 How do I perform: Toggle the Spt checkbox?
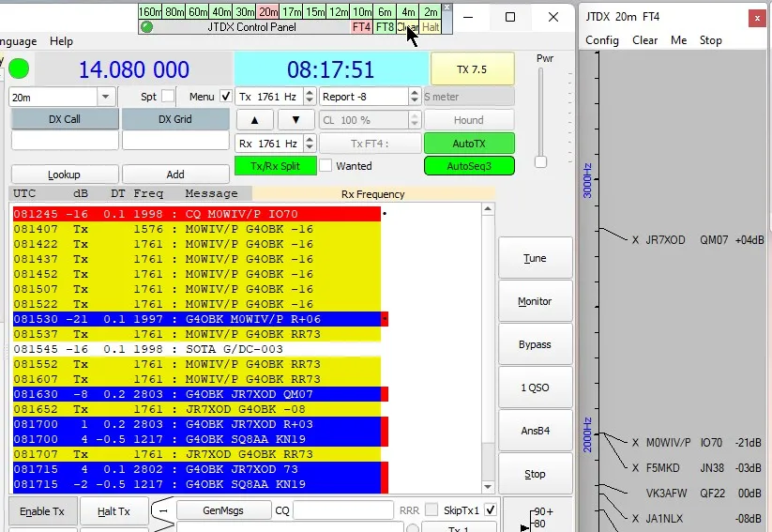click(168, 96)
